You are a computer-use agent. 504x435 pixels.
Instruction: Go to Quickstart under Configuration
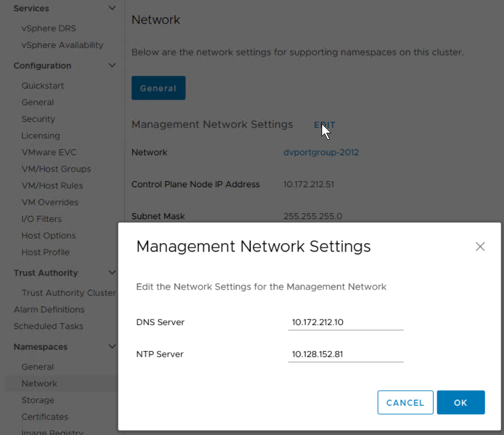(x=43, y=86)
